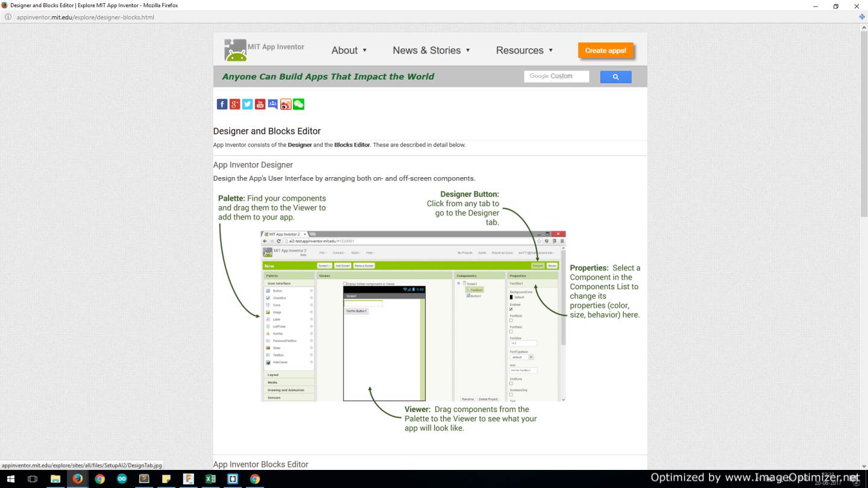Expand the News & Stories dropdown menu
The image size is (868, 488).
(x=431, y=51)
